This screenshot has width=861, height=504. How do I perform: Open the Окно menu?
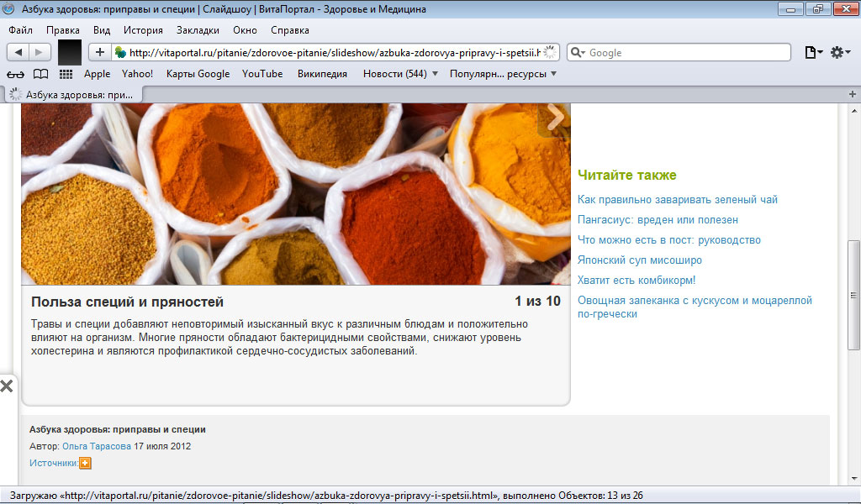pyautogui.click(x=245, y=30)
